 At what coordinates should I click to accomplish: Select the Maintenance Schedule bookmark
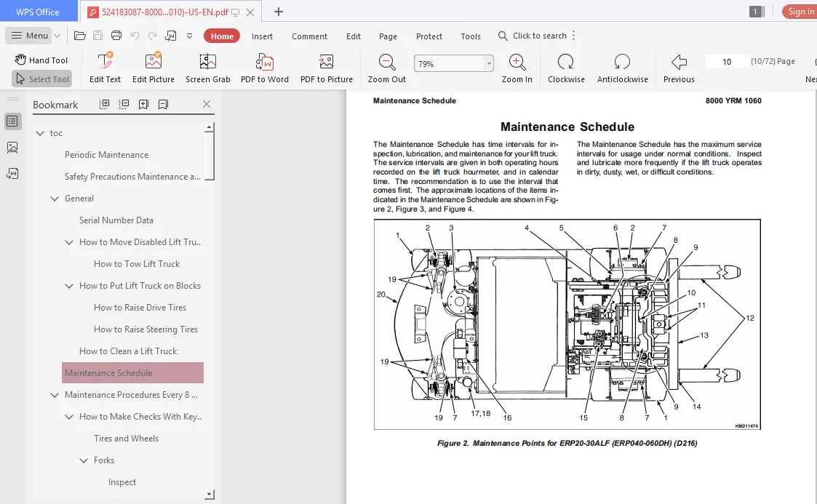[x=132, y=373]
